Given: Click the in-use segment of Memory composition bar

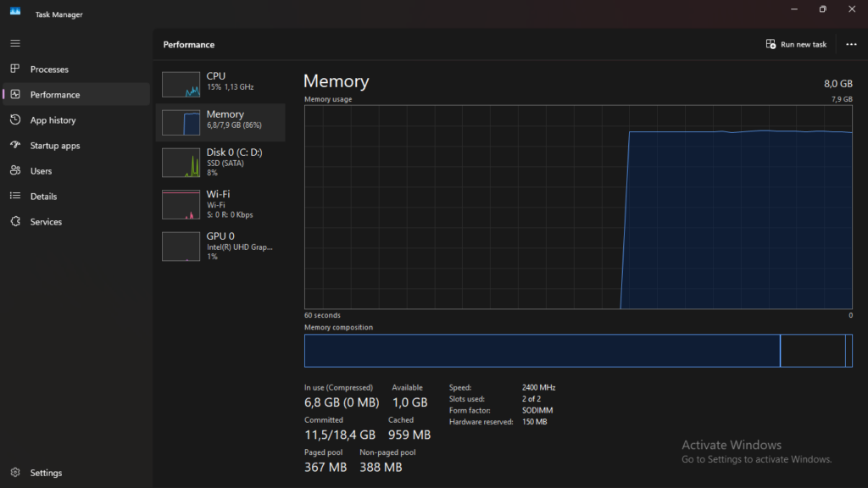Looking at the screenshot, I should coord(542,350).
